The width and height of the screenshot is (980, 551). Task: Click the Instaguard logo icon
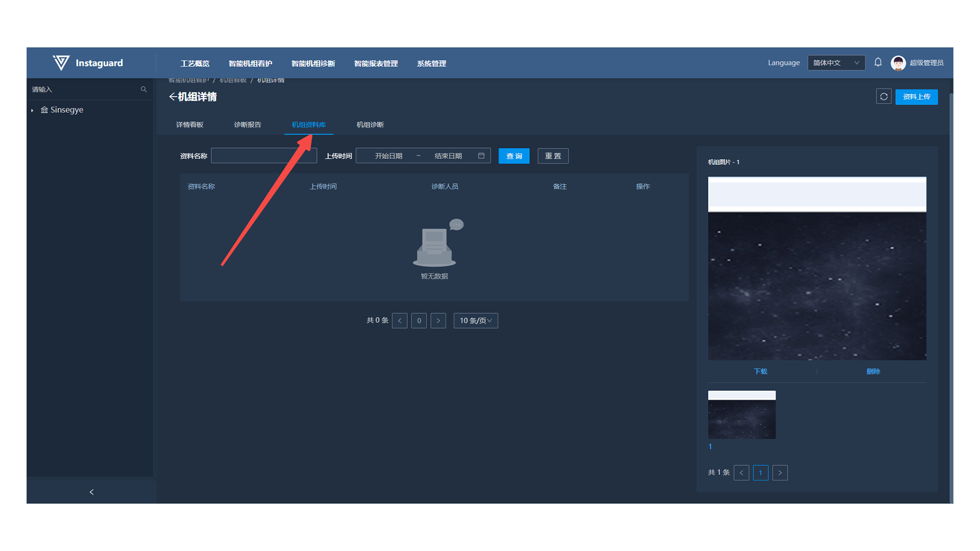pos(61,63)
